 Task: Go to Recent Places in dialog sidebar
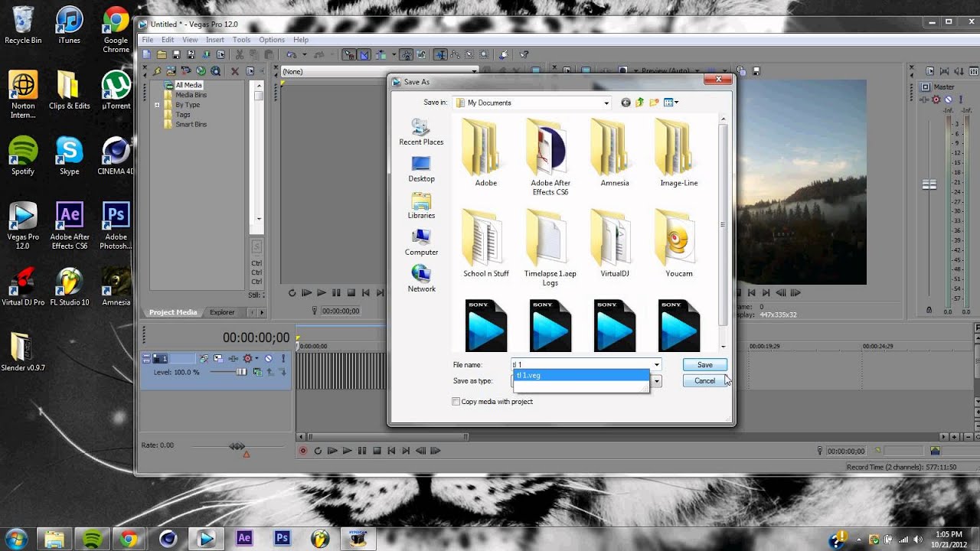[421, 132]
